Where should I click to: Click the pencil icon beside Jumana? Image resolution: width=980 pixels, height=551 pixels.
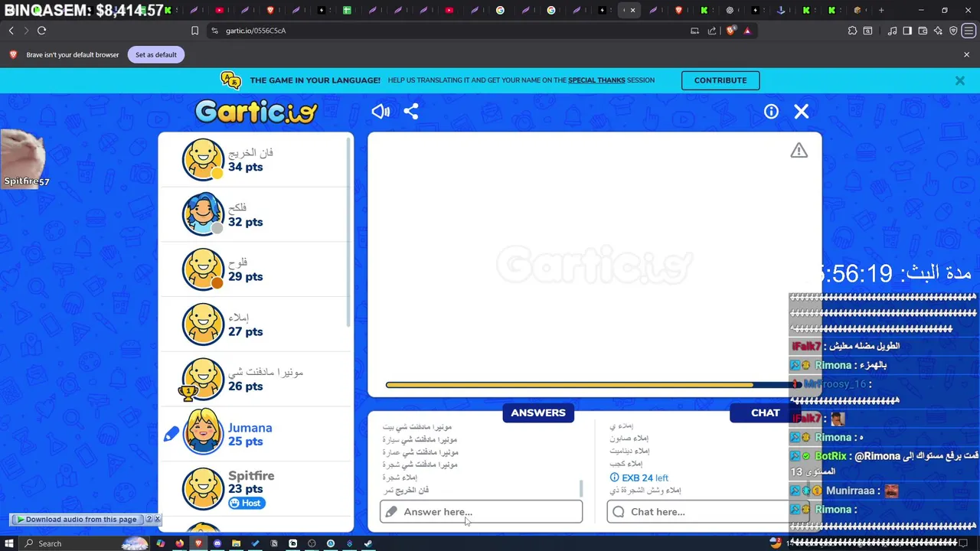pyautogui.click(x=171, y=434)
